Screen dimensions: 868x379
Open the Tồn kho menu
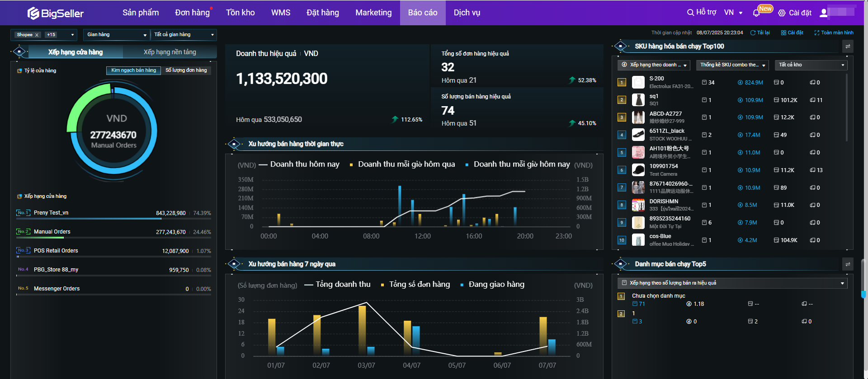[240, 13]
